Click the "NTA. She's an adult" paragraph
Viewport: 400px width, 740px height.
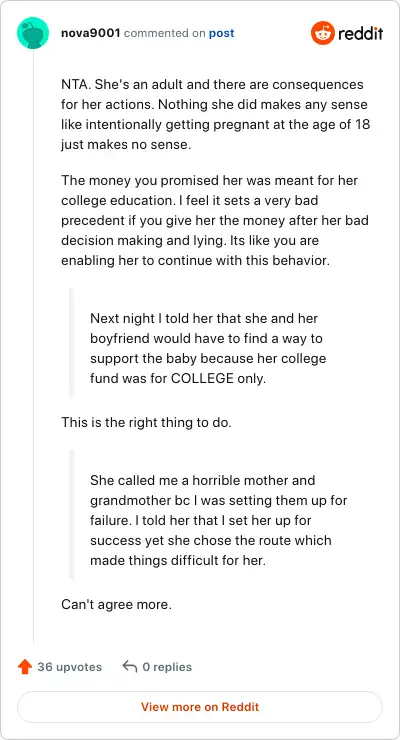215,114
